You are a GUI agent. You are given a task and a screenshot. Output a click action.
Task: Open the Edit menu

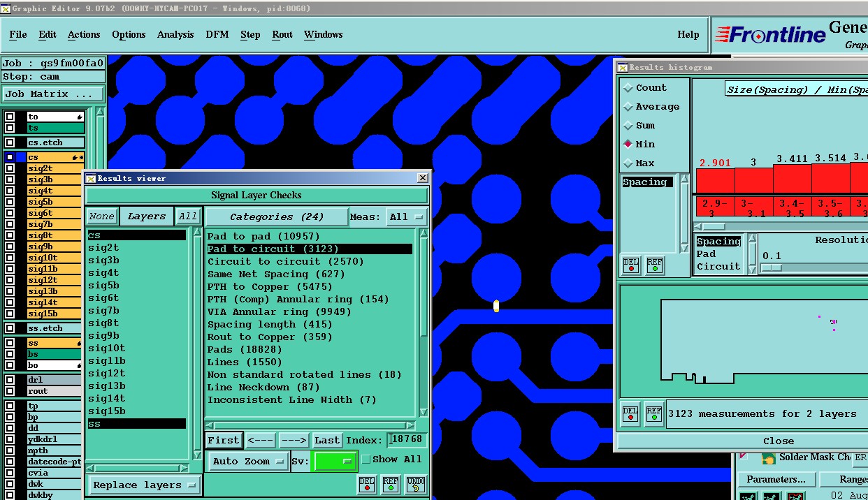pyautogui.click(x=48, y=34)
